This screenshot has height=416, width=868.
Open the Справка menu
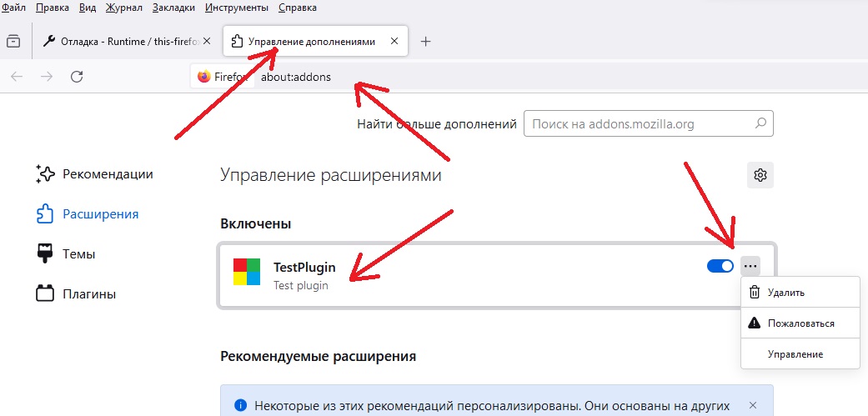click(x=298, y=8)
